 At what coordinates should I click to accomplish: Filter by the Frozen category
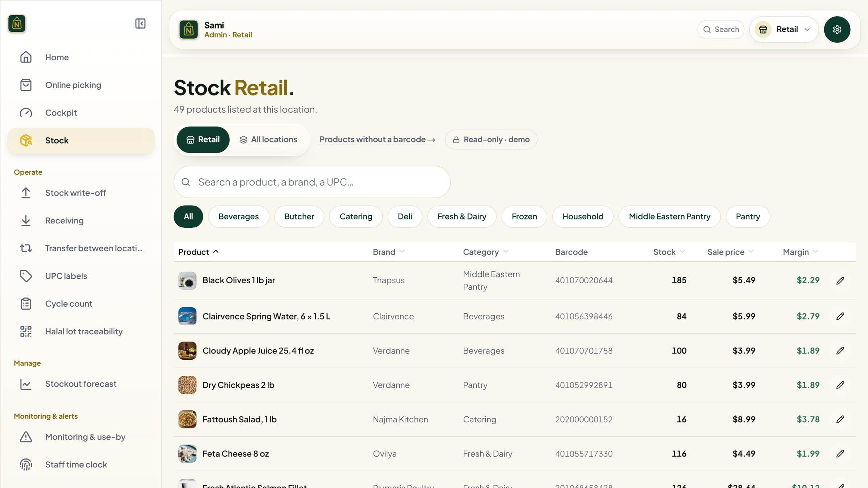click(524, 217)
